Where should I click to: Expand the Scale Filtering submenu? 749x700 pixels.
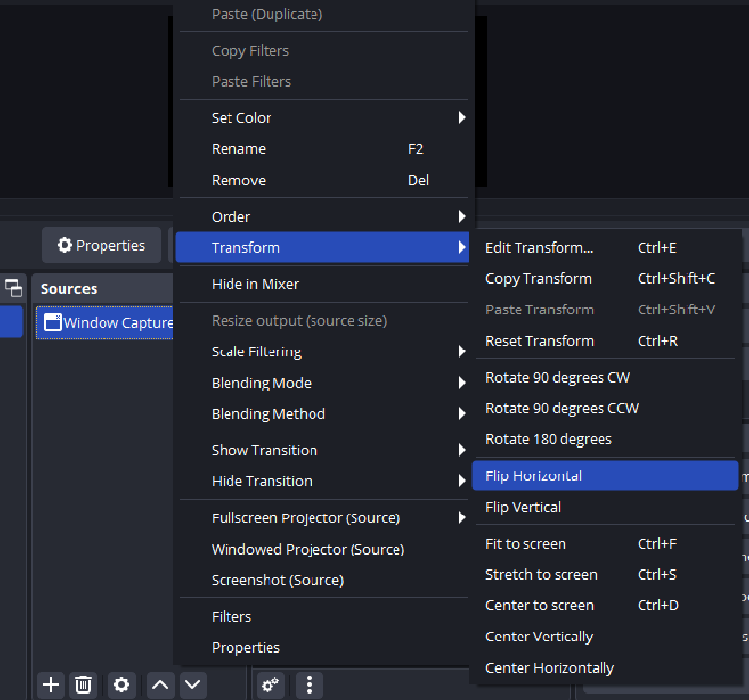(462, 351)
